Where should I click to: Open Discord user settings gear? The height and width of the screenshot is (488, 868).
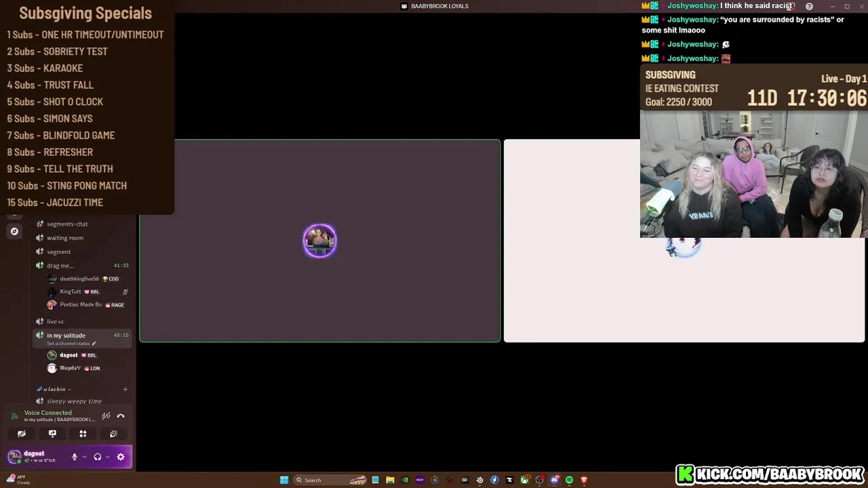[x=121, y=457]
